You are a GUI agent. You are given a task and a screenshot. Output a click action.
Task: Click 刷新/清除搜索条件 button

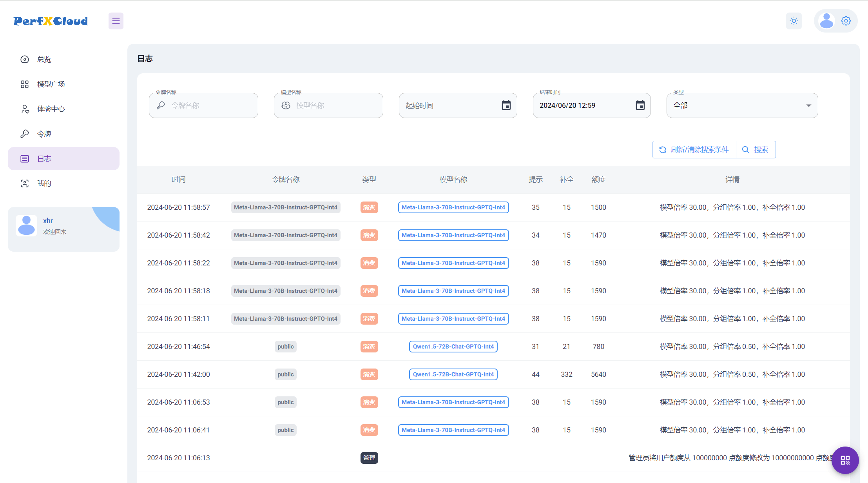[694, 149]
